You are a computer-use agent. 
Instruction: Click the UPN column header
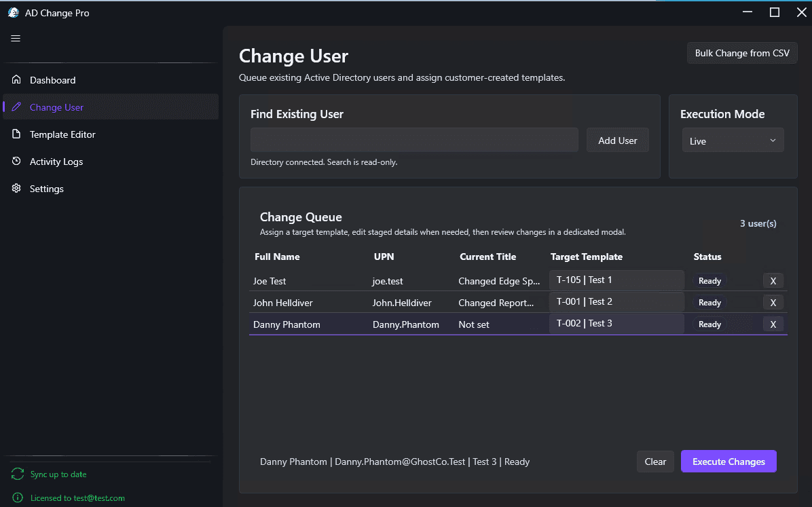pyautogui.click(x=384, y=257)
